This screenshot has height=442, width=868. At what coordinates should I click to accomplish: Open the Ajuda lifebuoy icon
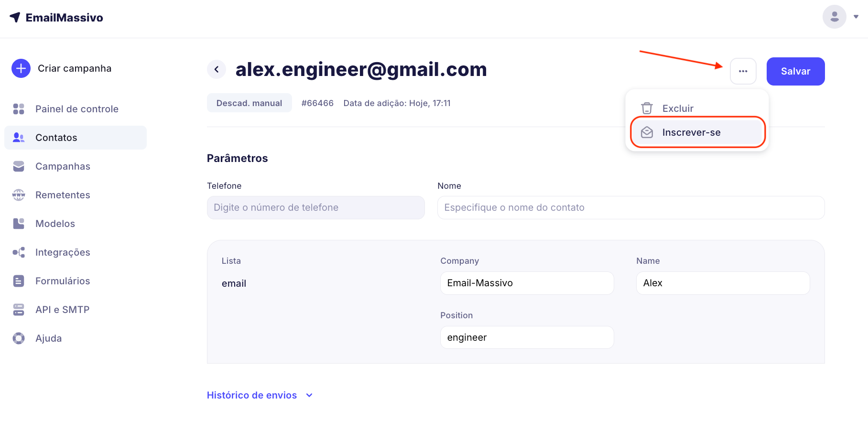click(x=19, y=338)
